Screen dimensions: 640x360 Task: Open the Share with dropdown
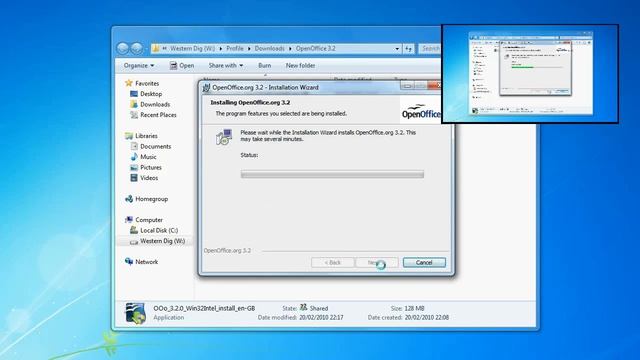pyautogui.click(x=226, y=65)
